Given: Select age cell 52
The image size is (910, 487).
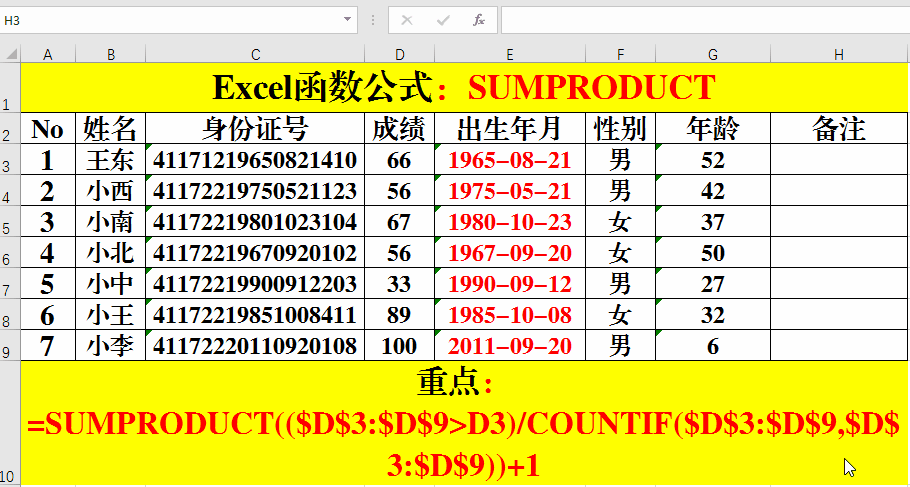Looking at the screenshot, I should [x=713, y=159].
